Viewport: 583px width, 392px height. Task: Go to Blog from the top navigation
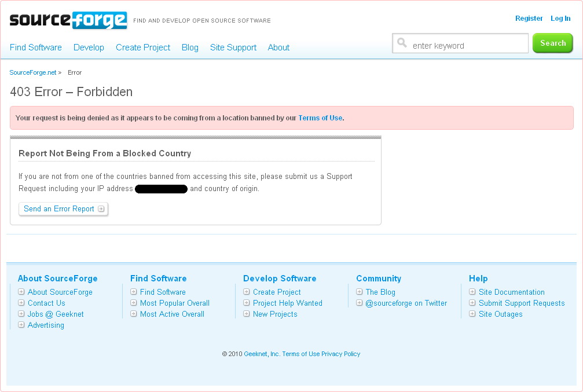tap(190, 47)
